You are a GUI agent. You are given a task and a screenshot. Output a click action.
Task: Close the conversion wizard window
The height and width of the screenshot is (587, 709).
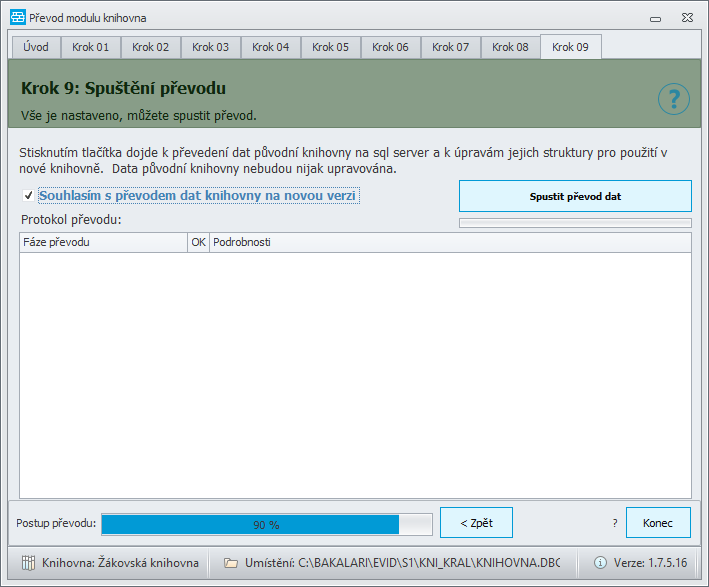[687, 18]
